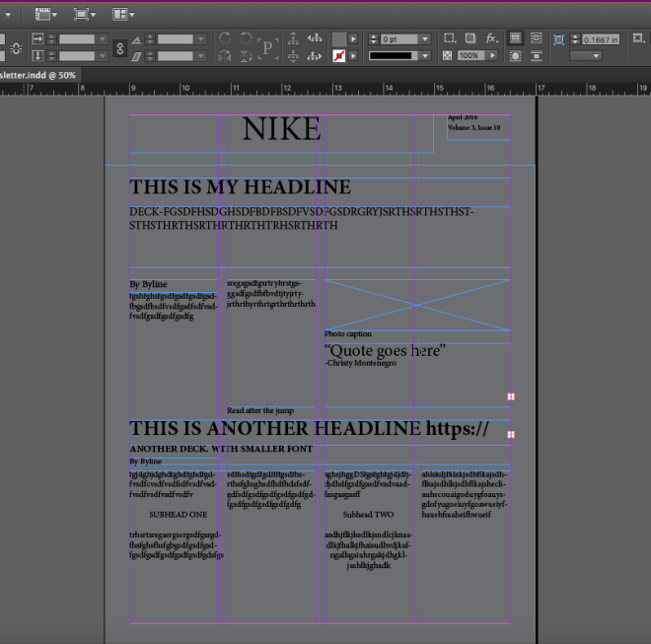
Task: Select the No Text Wrap option
Action: coord(515,38)
